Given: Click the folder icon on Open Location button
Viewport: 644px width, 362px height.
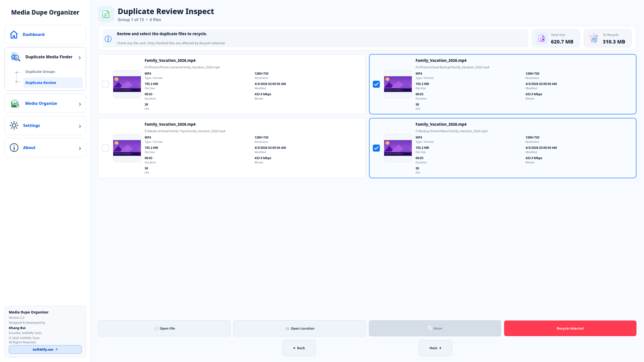Looking at the screenshot, I should click(287, 328).
